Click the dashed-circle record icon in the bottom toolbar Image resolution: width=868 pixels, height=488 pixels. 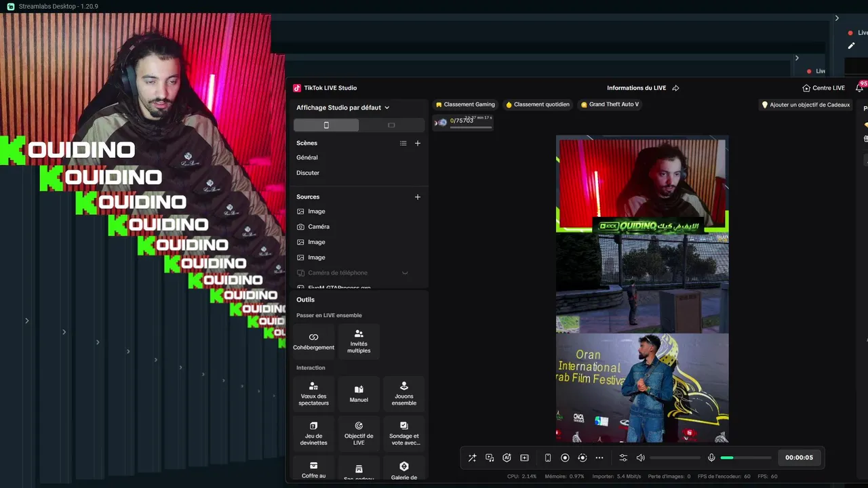tap(582, 457)
